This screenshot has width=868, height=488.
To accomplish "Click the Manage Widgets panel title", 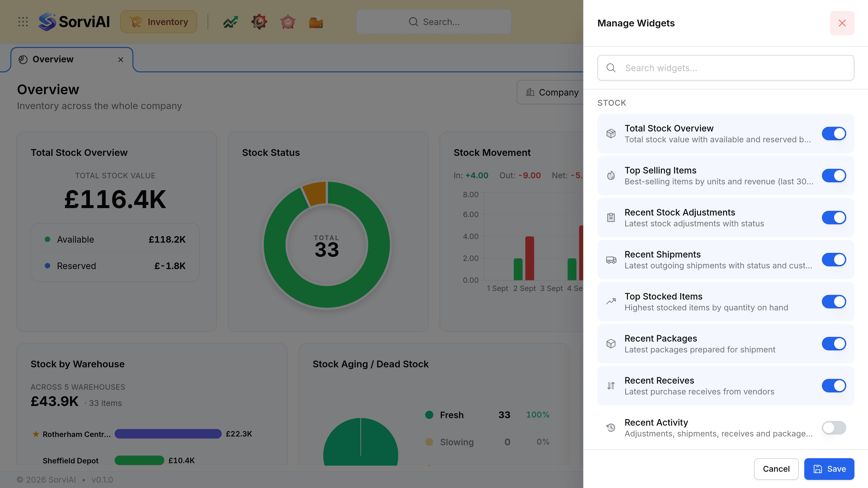I will click(636, 23).
